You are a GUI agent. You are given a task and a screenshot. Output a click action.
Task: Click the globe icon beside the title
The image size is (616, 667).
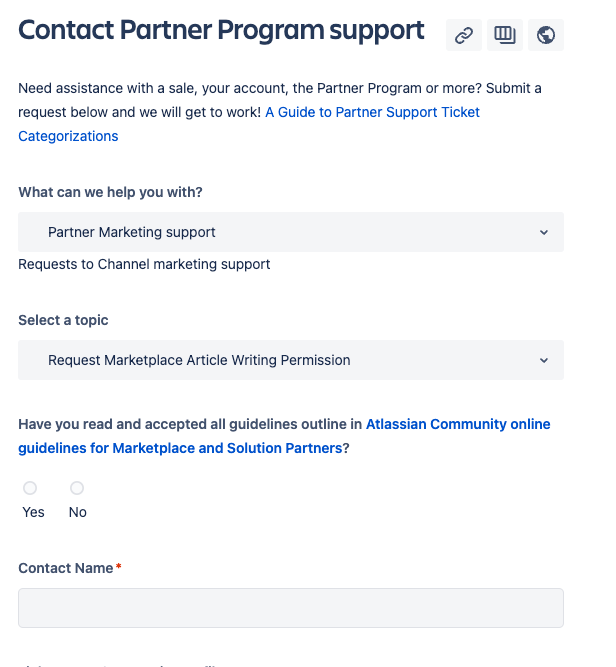tap(546, 36)
